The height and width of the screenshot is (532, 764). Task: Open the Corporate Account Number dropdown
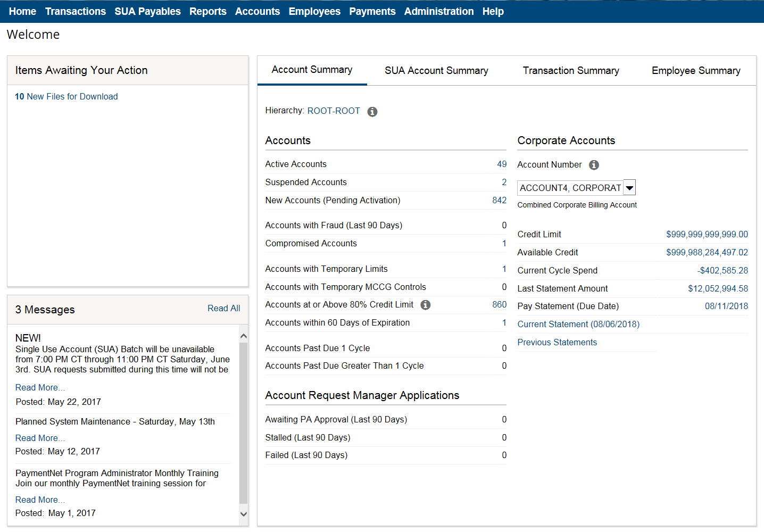coord(629,188)
